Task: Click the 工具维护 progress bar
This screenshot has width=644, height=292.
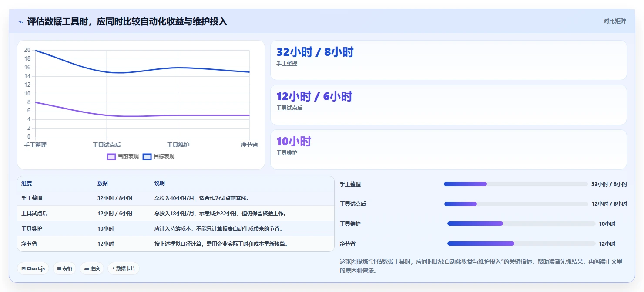Action: [521, 224]
